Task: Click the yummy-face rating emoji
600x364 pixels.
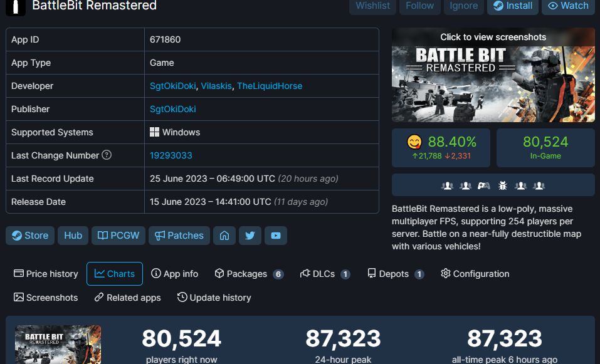Action: (x=414, y=142)
